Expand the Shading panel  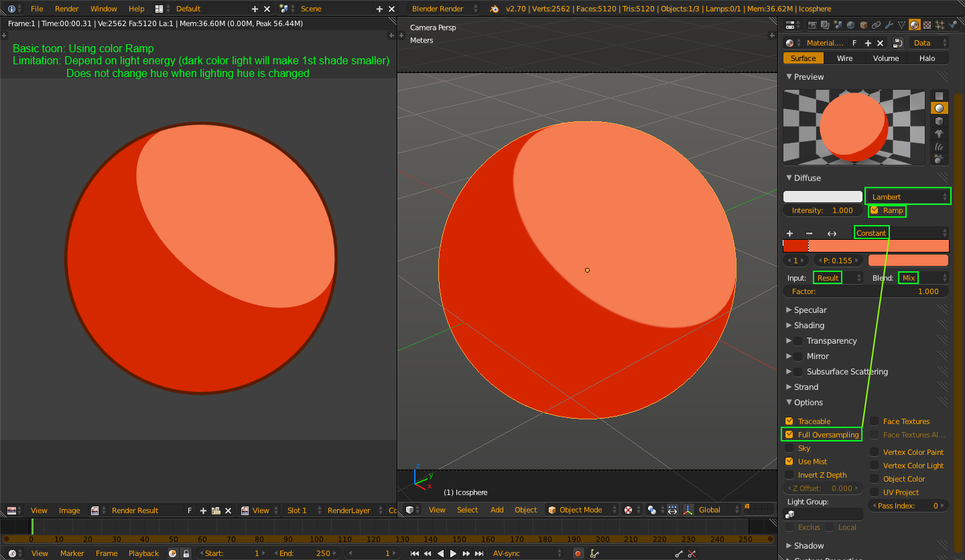pos(809,326)
